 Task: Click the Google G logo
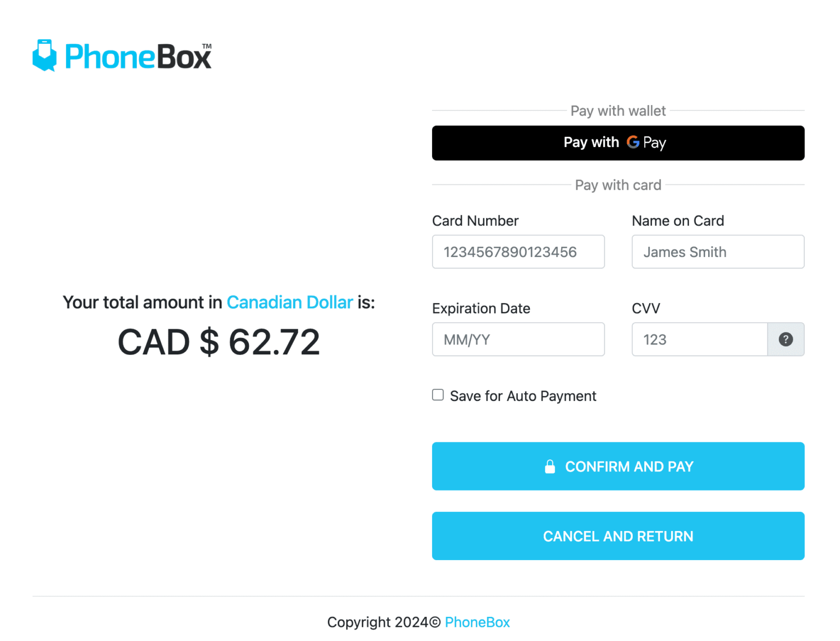point(633,142)
